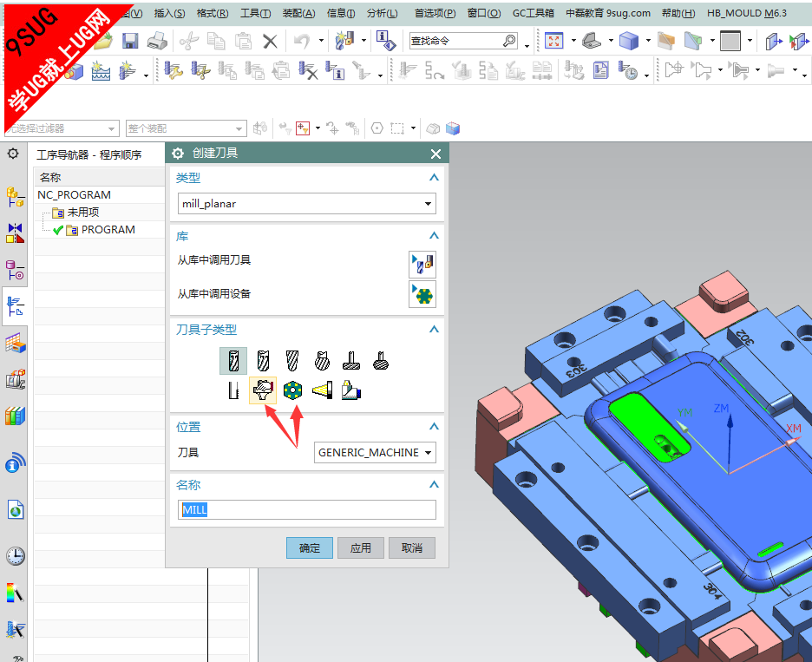
Task: Click the magnifier in command finder
Action: point(509,41)
